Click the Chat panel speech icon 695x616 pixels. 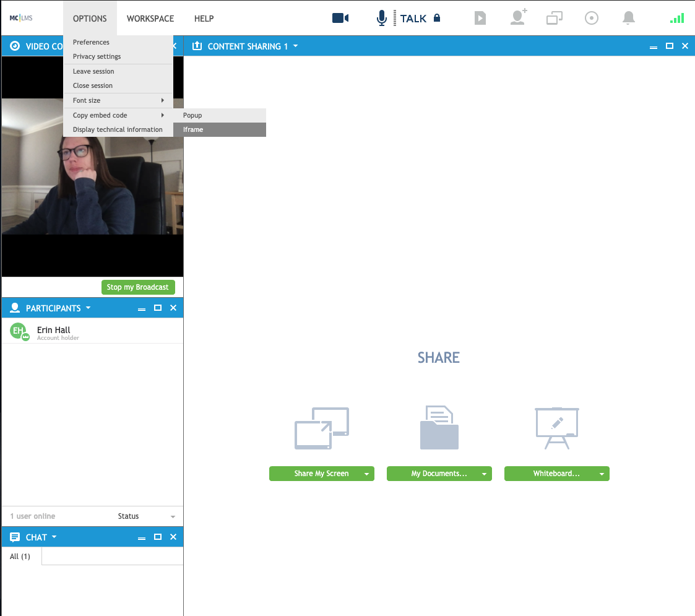coord(15,537)
